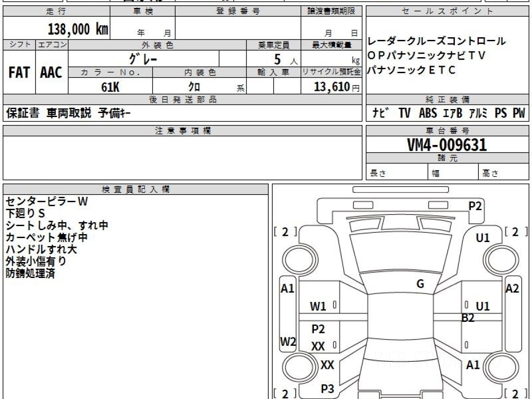Click the seating capacity value 5 人

pos(286,59)
